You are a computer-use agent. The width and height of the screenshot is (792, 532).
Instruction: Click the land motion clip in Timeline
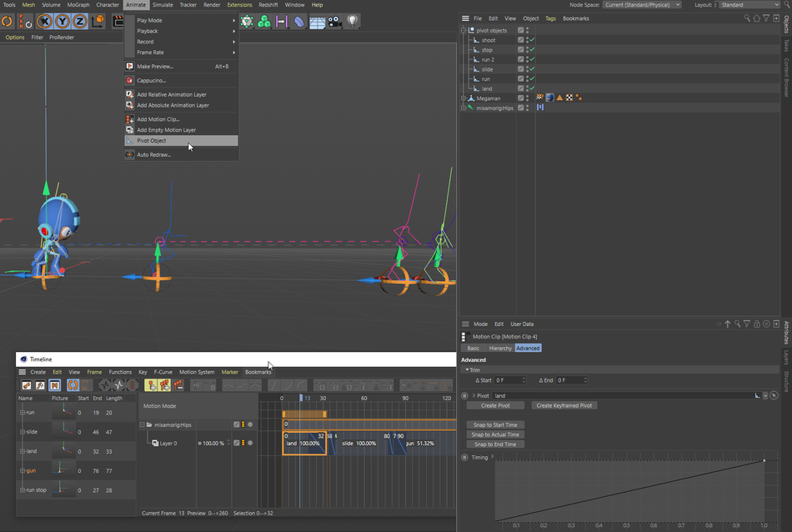[x=304, y=443]
